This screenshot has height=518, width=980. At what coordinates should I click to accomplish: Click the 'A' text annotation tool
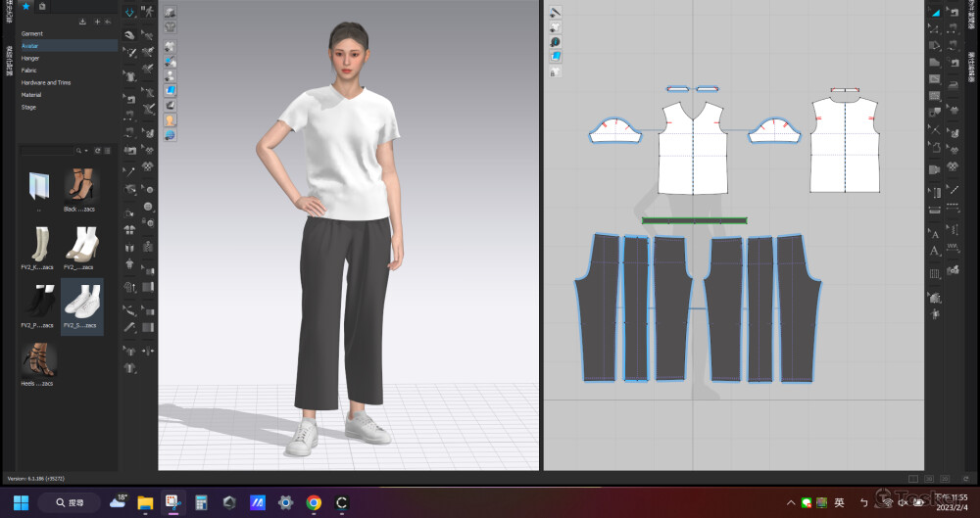[x=935, y=235]
